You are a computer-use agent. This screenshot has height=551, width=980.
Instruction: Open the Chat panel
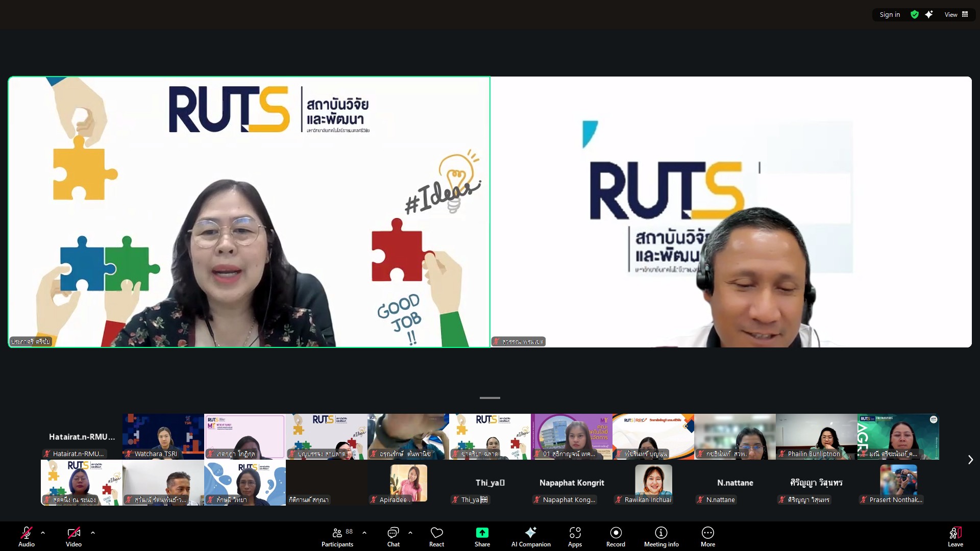pyautogui.click(x=394, y=536)
